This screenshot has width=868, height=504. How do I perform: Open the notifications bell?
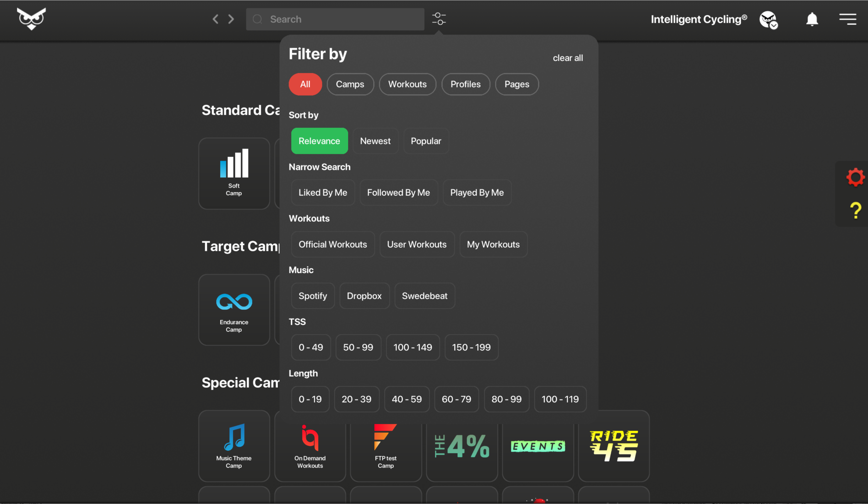pyautogui.click(x=812, y=19)
